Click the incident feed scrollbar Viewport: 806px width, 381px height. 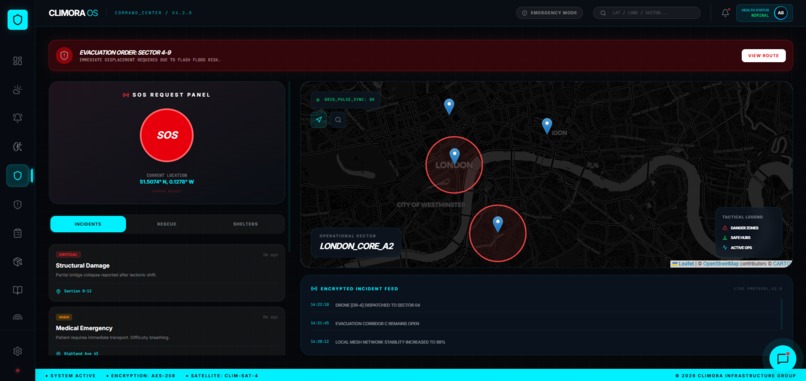click(781, 314)
